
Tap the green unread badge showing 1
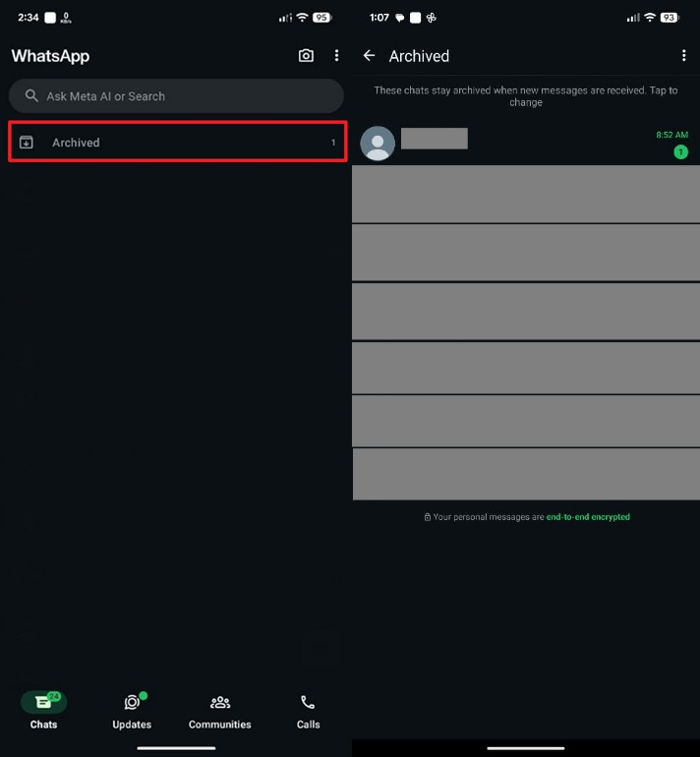[680, 152]
